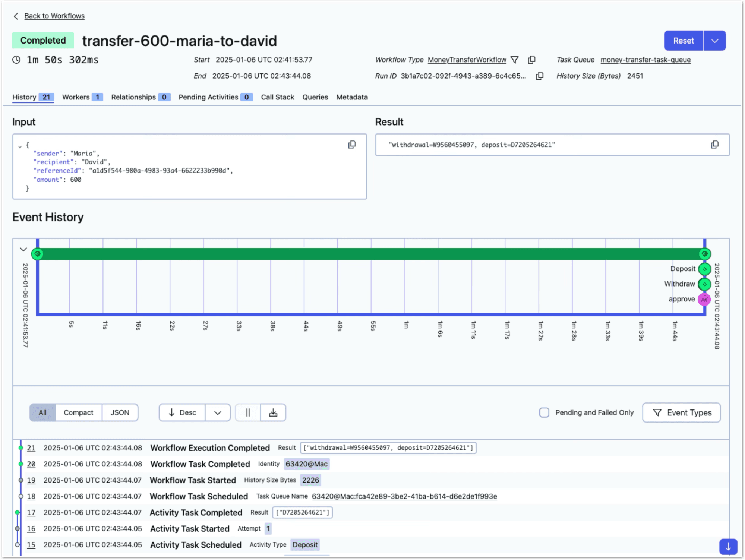Open the Workers tab
The width and height of the screenshot is (745, 560).
82,97
